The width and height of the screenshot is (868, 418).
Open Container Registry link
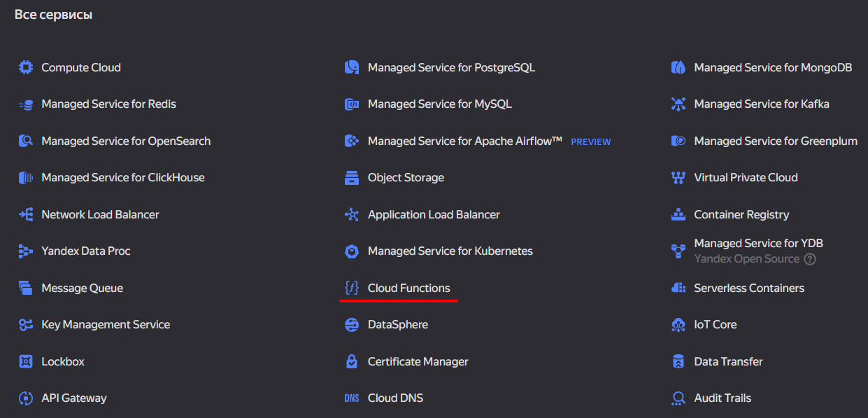pos(741,214)
